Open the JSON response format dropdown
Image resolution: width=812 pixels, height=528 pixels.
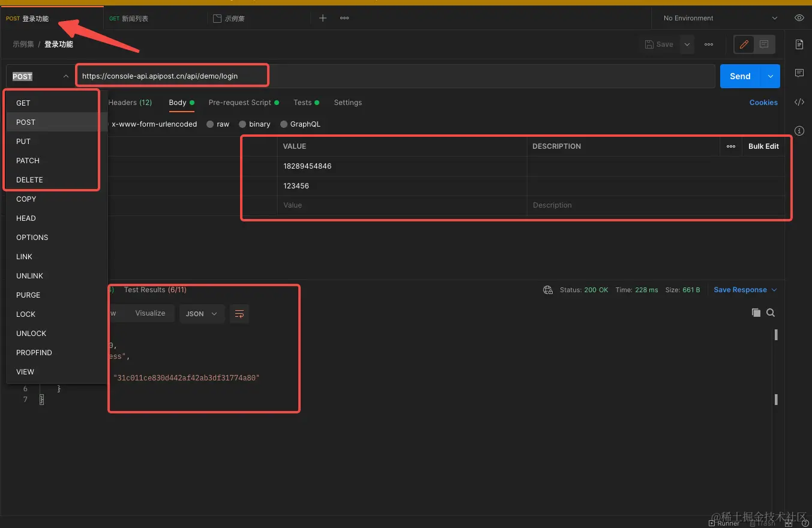coord(202,314)
